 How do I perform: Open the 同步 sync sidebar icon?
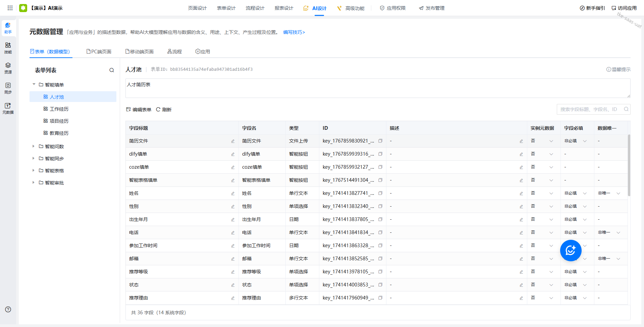pyautogui.click(x=8, y=88)
